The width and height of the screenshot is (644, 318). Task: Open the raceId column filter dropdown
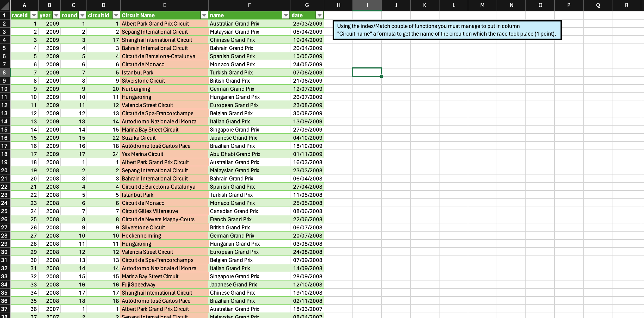point(34,15)
